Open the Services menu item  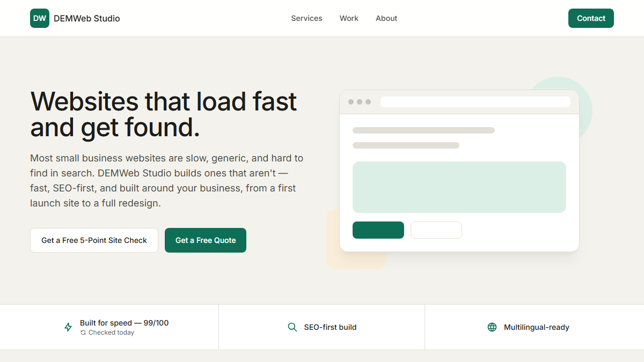(x=306, y=18)
